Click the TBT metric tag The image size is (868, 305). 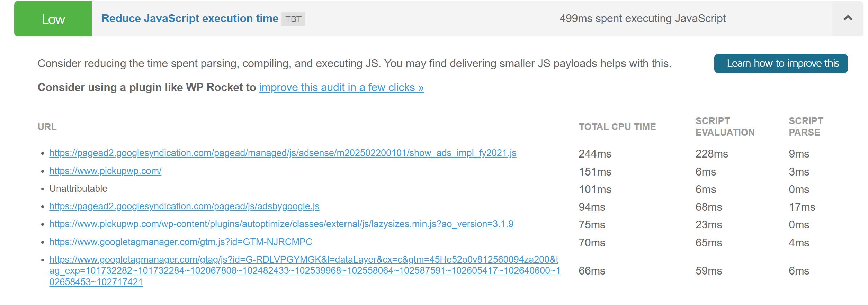coord(293,19)
